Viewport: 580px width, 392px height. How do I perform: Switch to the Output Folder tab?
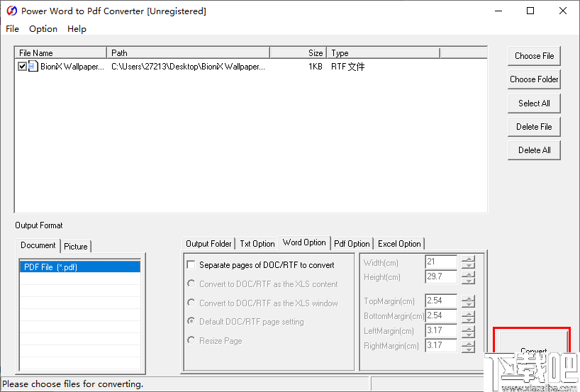click(208, 244)
